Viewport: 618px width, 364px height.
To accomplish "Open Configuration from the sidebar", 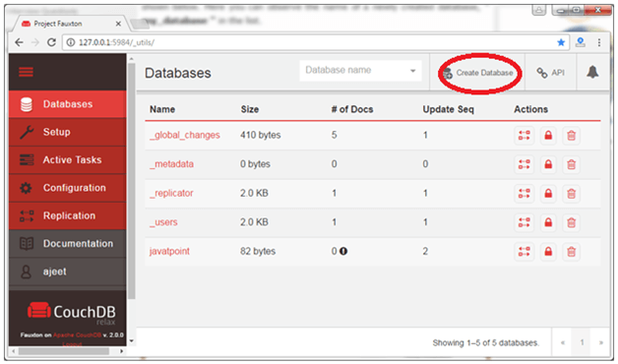I will coord(67,188).
